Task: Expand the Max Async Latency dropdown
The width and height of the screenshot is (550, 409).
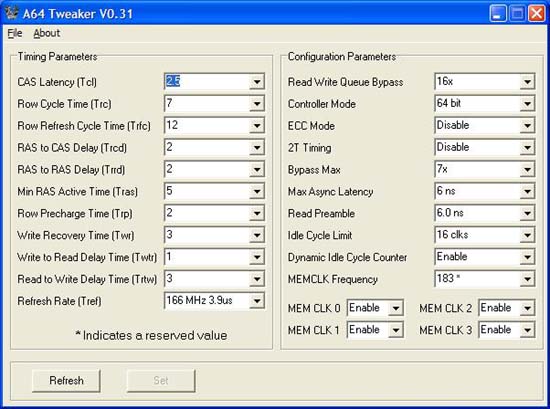Action: coord(527,192)
